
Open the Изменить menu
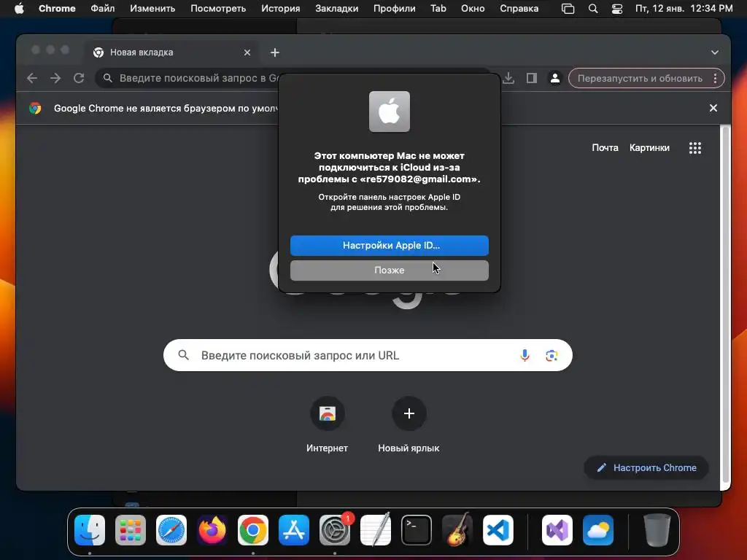coord(152,9)
